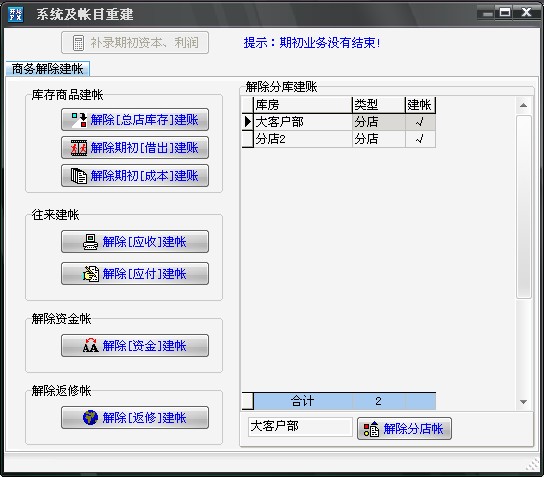Click the icon on 解除分店帐 button
Viewport: 544px width, 477px height.
[371, 429]
